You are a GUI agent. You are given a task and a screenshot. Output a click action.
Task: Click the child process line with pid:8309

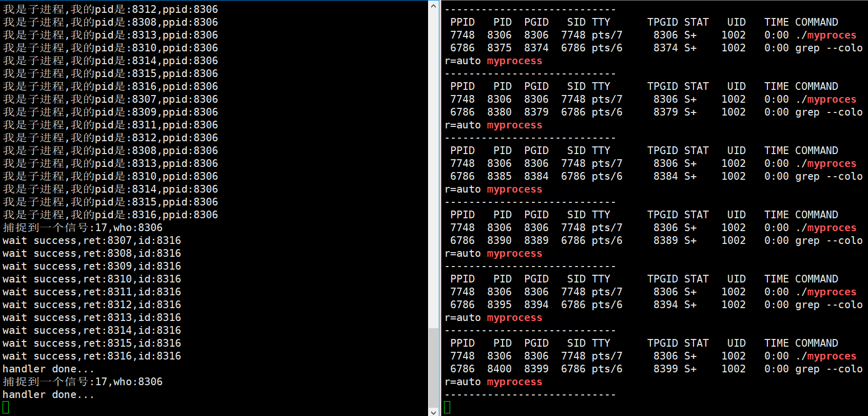pyautogui.click(x=110, y=112)
